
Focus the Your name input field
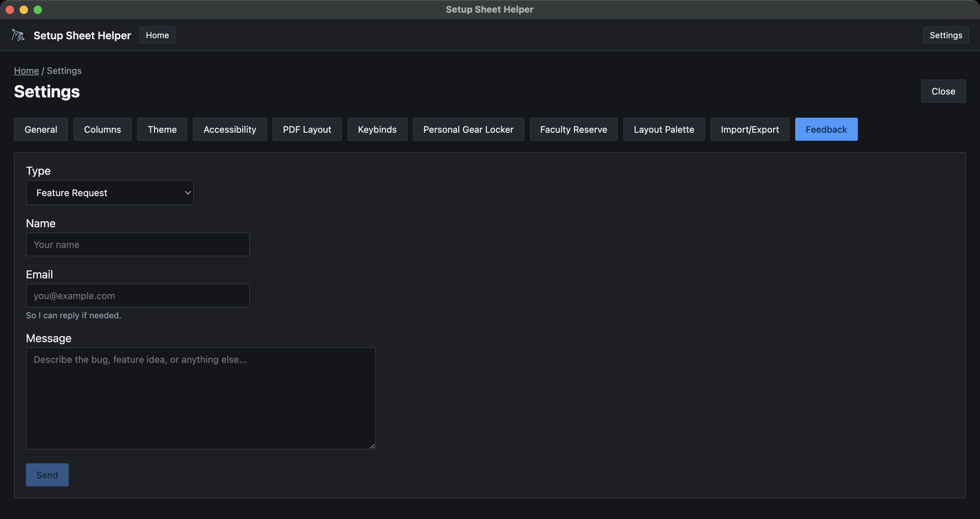pos(138,244)
